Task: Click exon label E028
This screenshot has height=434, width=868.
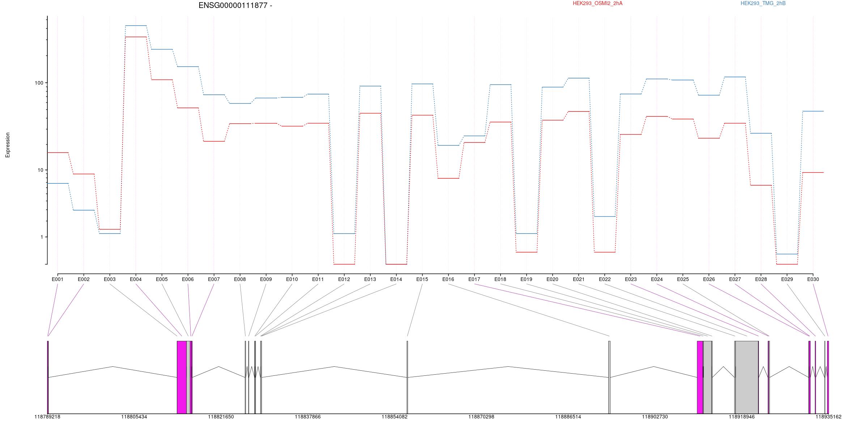Action: pos(761,279)
